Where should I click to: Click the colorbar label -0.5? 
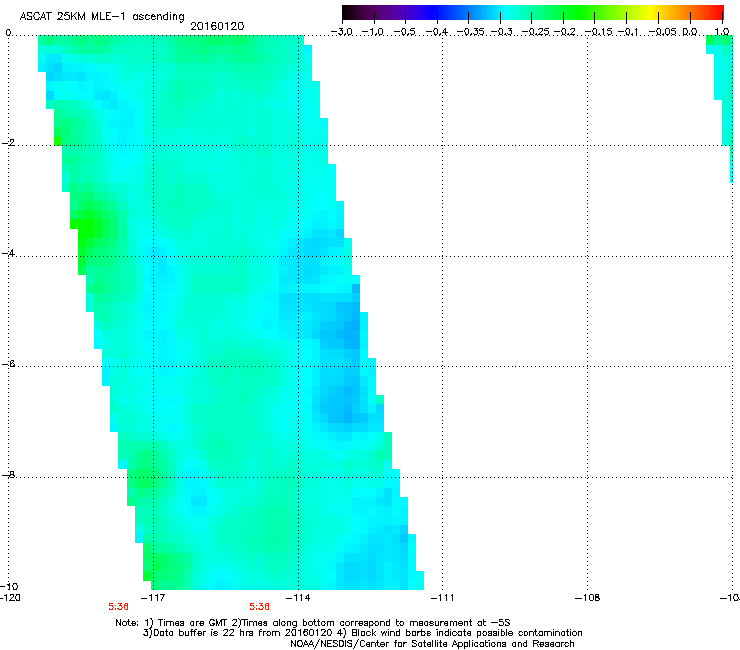click(404, 32)
